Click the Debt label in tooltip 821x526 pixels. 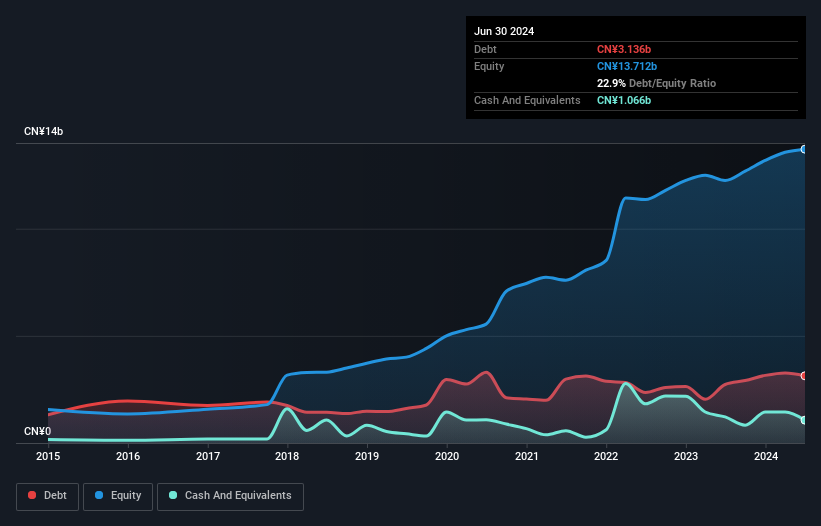click(485, 49)
